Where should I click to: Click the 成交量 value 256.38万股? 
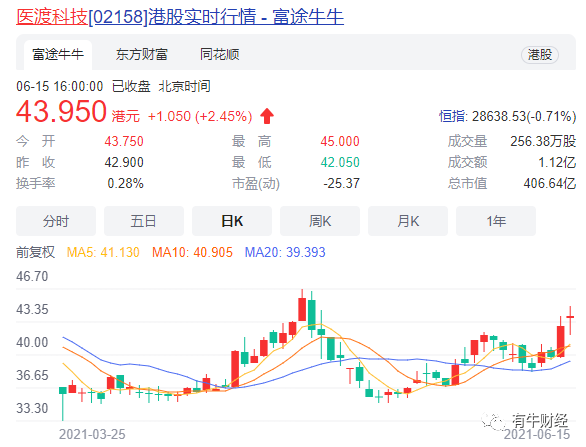[543, 141]
